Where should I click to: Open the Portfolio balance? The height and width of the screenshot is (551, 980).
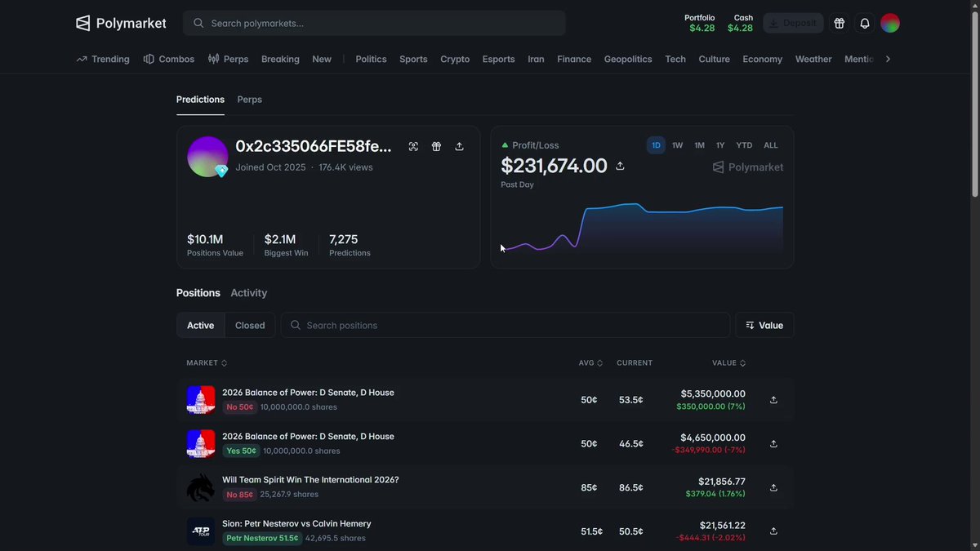(x=702, y=23)
